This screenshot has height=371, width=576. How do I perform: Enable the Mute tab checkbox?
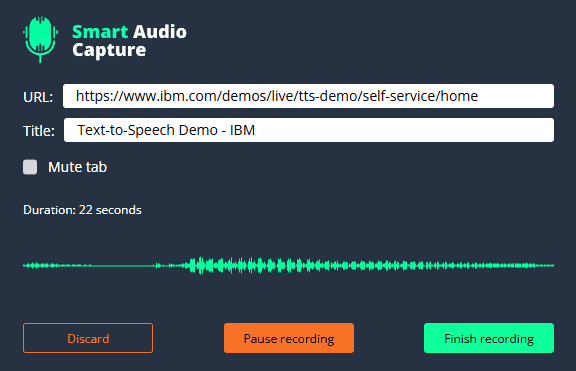(x=30, y=167)
